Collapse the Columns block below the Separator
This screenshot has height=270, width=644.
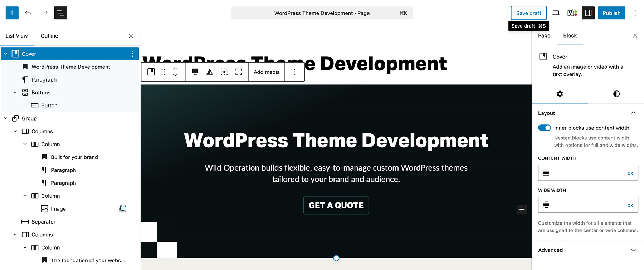tap(15, 235)
